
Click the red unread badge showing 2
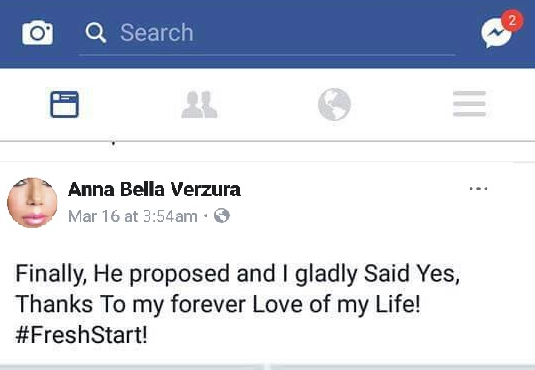[512, 20]
